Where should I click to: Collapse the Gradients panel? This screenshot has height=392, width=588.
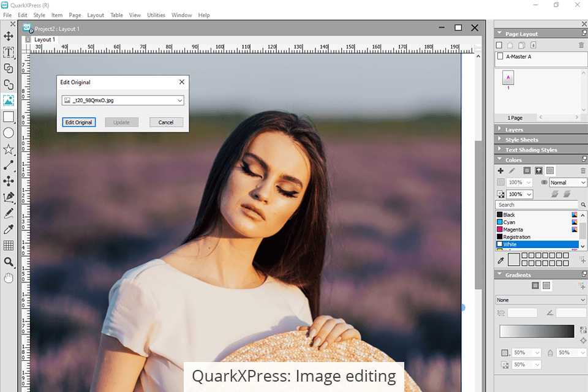[500, 274]
